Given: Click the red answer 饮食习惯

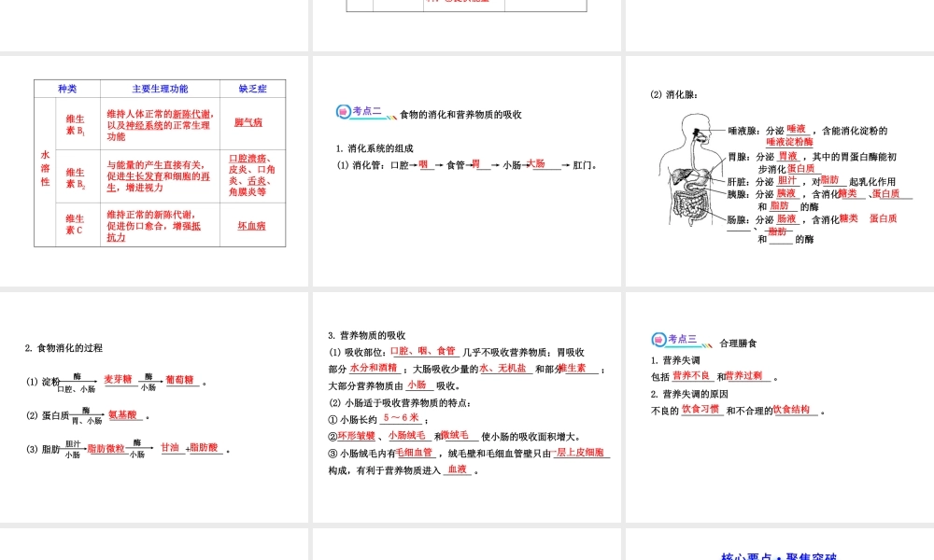Looking at the screenshot, I should click(700, 409).
